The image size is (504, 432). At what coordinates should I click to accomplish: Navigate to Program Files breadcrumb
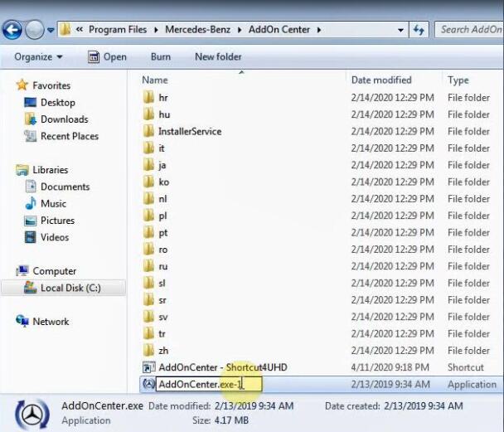point(118,30)
